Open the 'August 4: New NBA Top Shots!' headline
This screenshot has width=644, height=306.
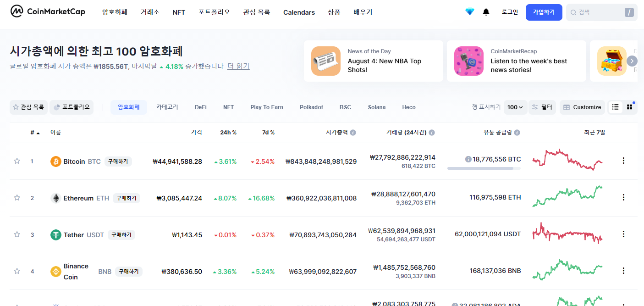pyautogui.click(x=384, y=66)
